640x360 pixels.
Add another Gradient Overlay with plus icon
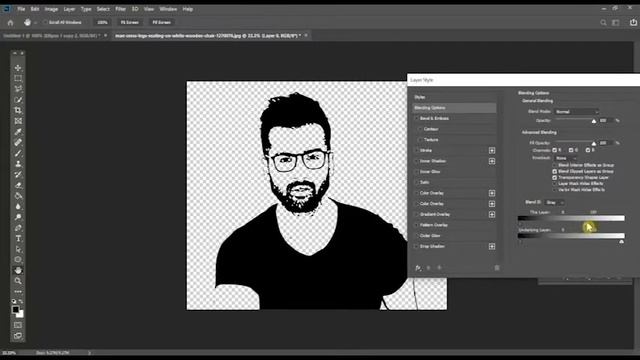tap(492, 214)
